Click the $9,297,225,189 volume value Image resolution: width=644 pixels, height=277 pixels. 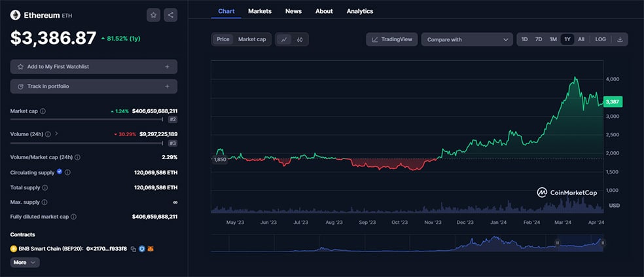[x=158, y=134]
